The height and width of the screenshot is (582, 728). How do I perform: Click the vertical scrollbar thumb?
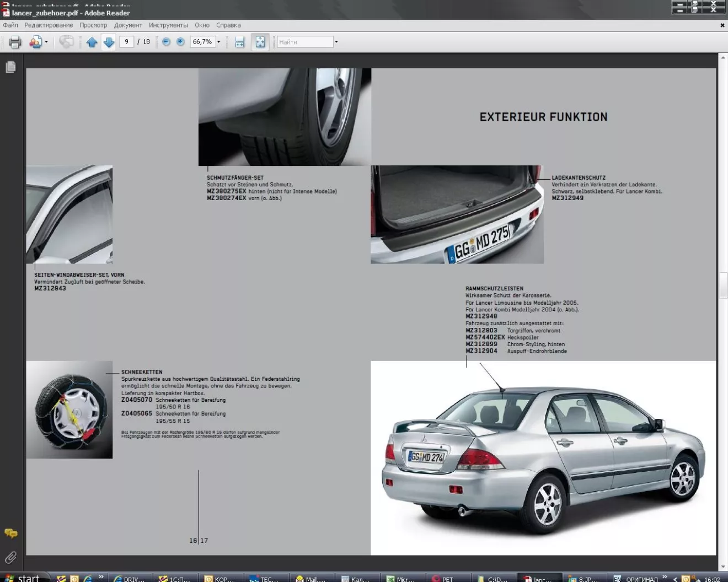pyautogui.click(x=723, y=285)
